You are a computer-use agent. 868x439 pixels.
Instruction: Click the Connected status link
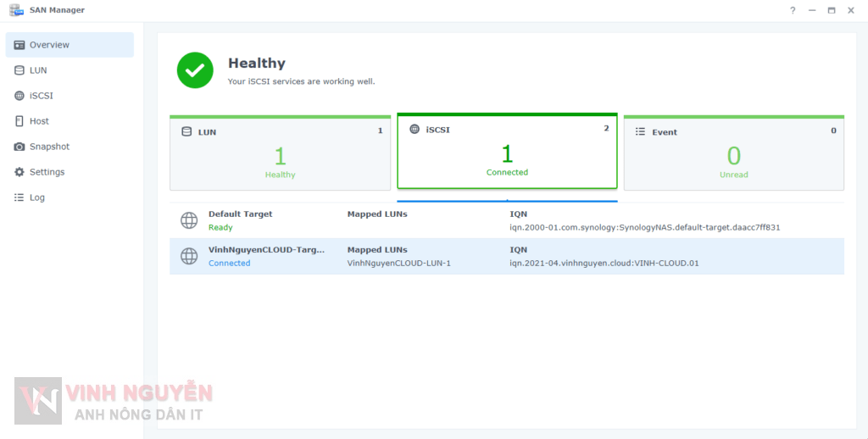[230, 264]
